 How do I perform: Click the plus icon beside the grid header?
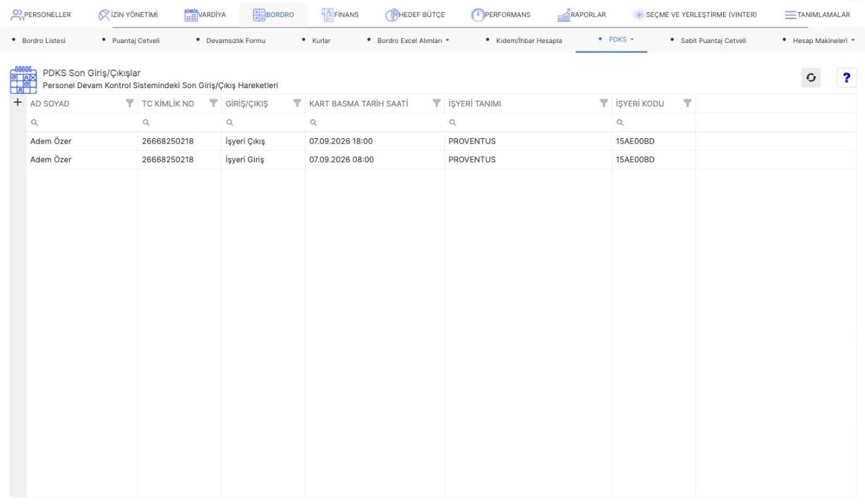tap(17, 103)
